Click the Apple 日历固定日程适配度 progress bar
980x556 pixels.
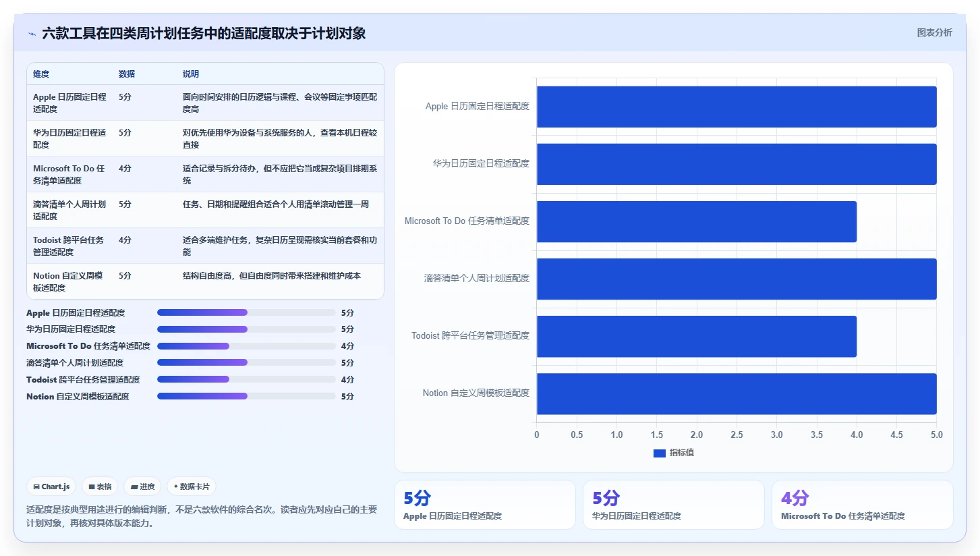[246, 312]
